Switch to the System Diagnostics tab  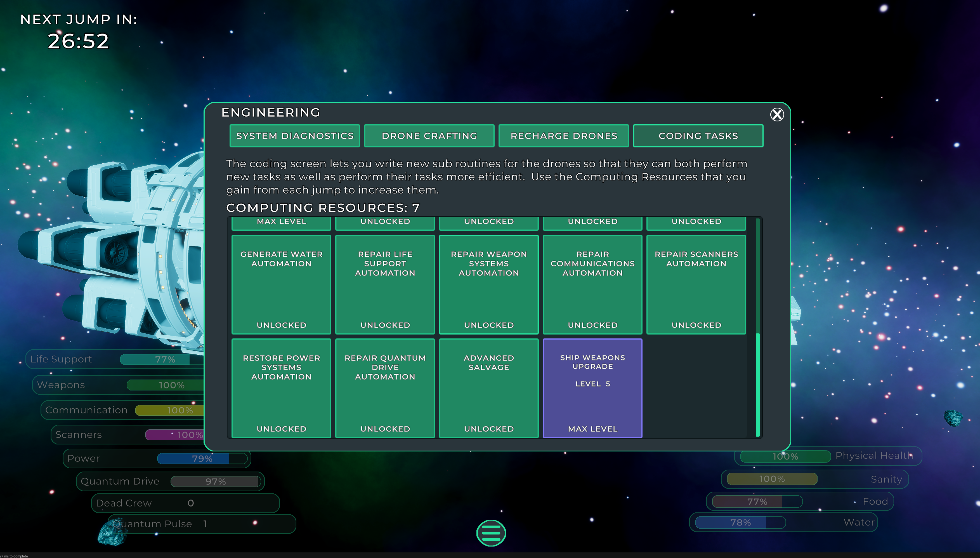[295, 136]
